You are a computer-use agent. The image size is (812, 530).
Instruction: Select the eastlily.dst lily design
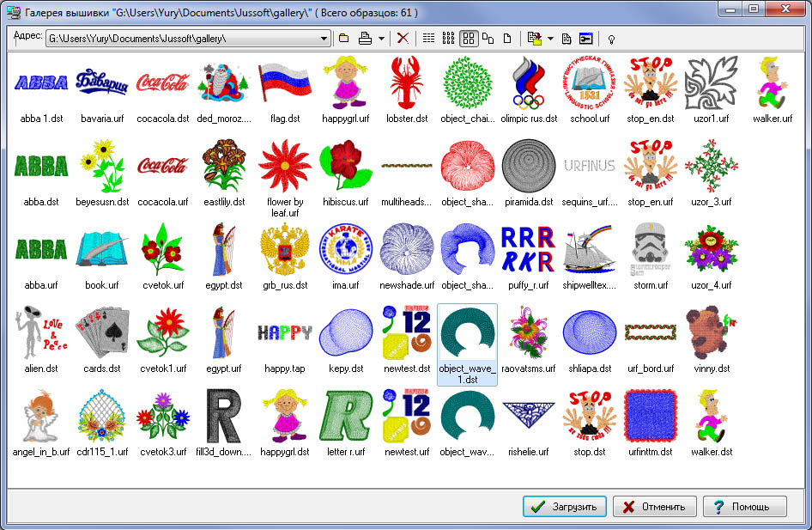[x=224, y=166]
